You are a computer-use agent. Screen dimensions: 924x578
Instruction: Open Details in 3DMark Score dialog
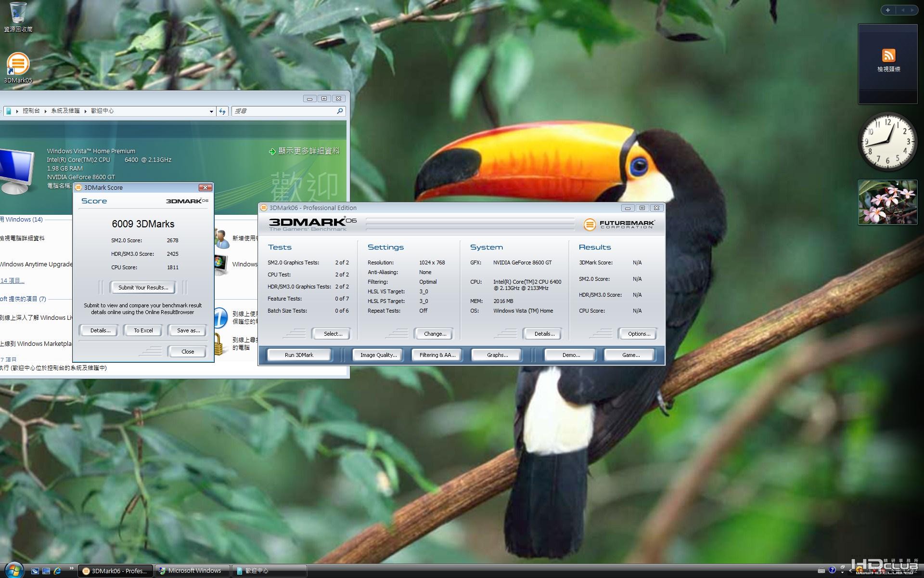click(x=100, y=330)
